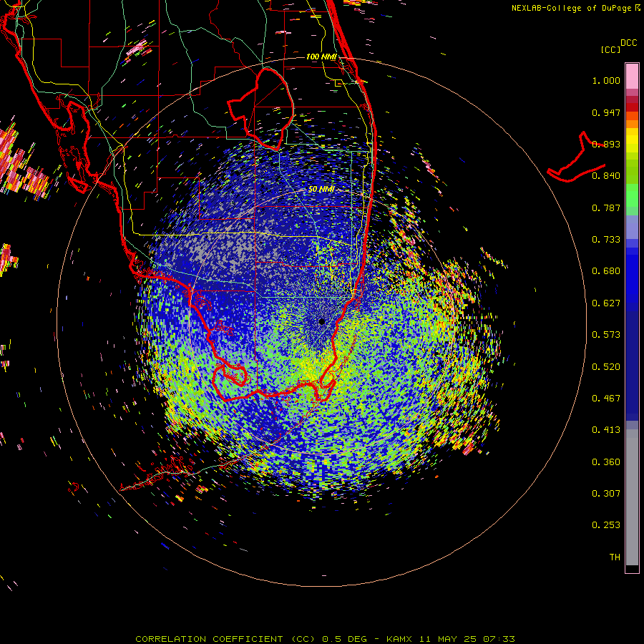The width and height of the screenshot is (644, 644).
Task: Click the 11 MAY 25 date in caption
Action: (x=448, y=639)
